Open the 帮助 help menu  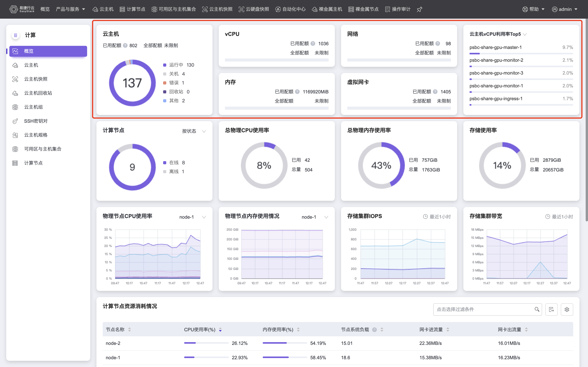click(x=534, y=9)
